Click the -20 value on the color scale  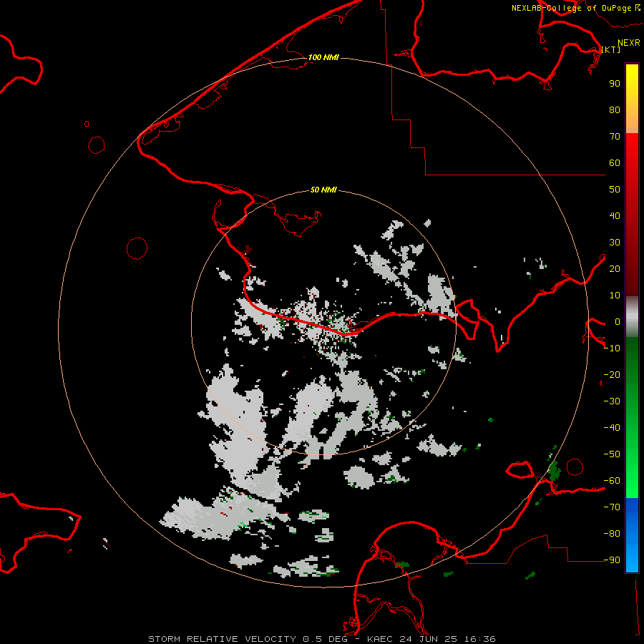[612, 374]
